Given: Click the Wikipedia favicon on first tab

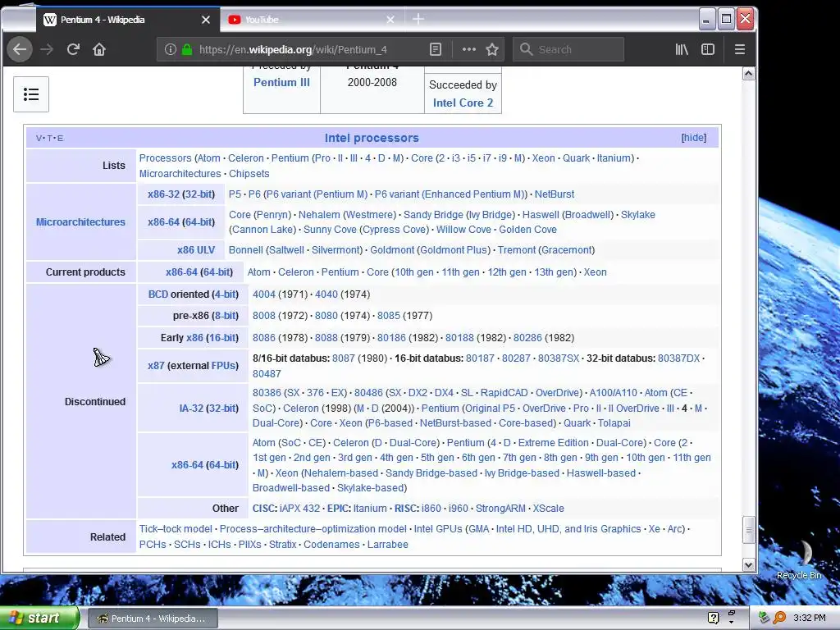Looking at the screenshot, I should pyautogui.click(x=50, y=20).
